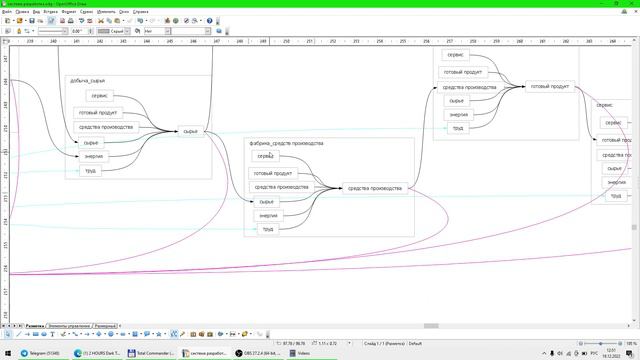
Task: Toggle Extrusion on or off
Action: click(x=260, y=334)
